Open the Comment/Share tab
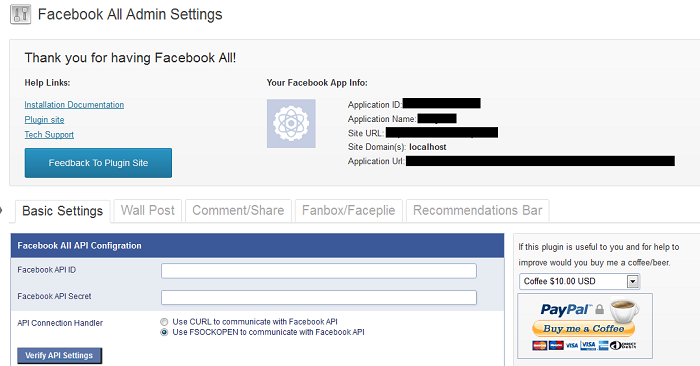Viewport: 700px width, 366px height. click(x=238, y=211)
